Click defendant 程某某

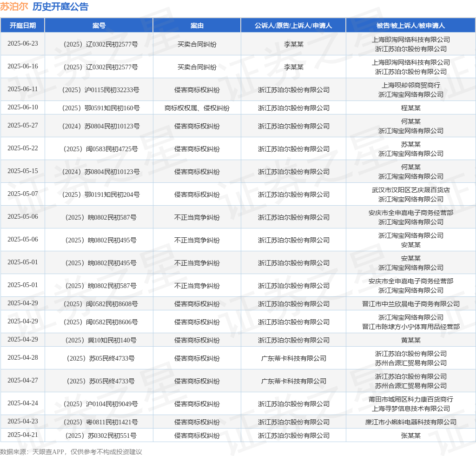[x=411, y=108]
